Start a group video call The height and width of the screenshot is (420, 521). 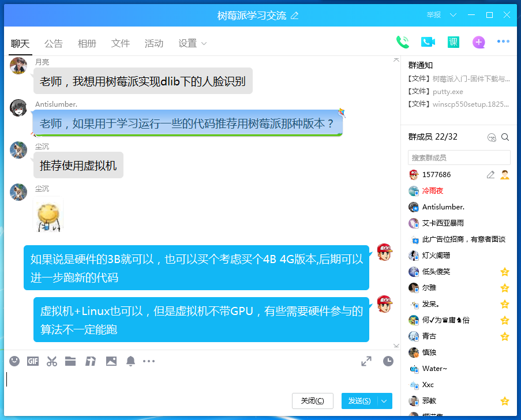pyautogui.click(x=428, y=42)
